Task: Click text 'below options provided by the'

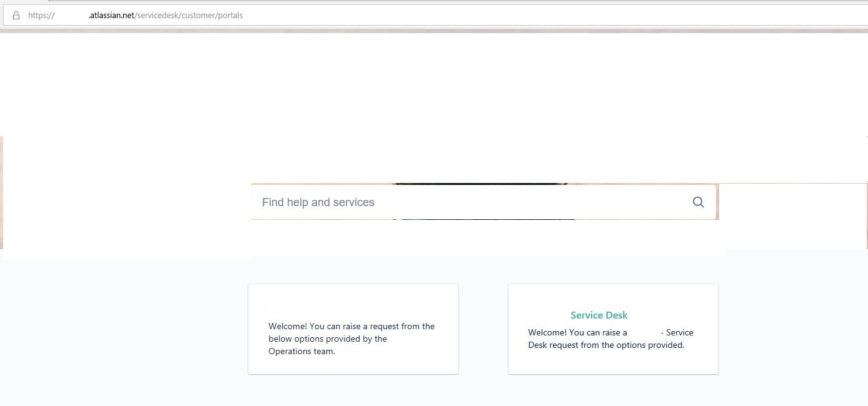Action: [x=328, y=339]
